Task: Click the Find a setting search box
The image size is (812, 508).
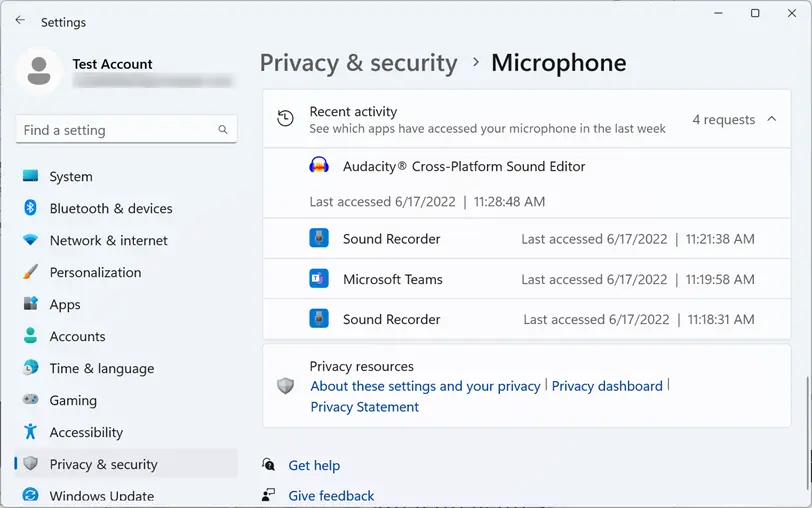Action: (118, 130)
